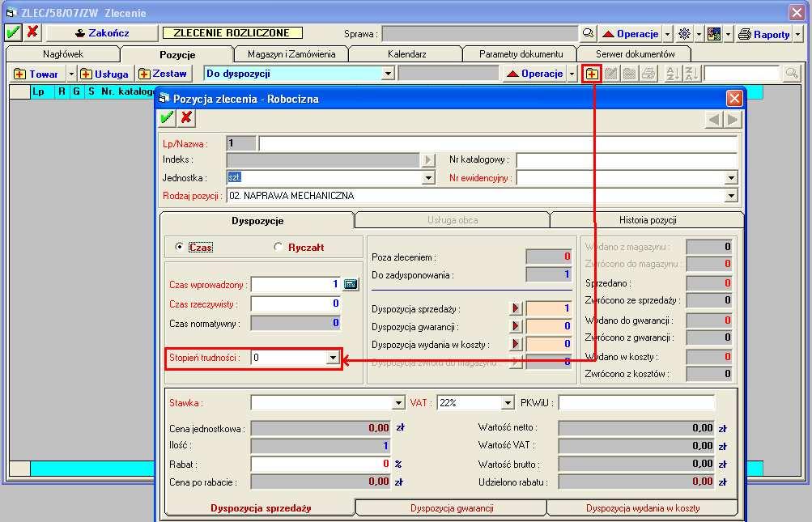812x522 pixels.
Task: Open the Do dyspozycji filter dropdown
Action: [x=388, y=74]
